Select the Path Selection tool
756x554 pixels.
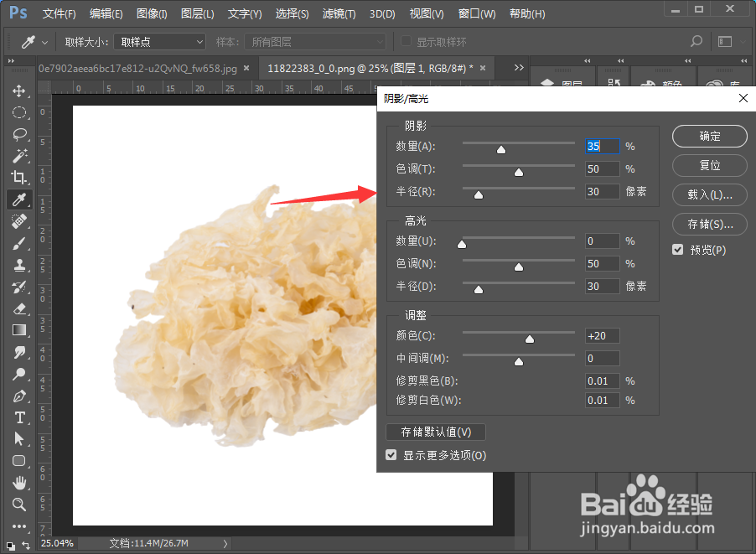pyautogui.click(x=19, y=439)
